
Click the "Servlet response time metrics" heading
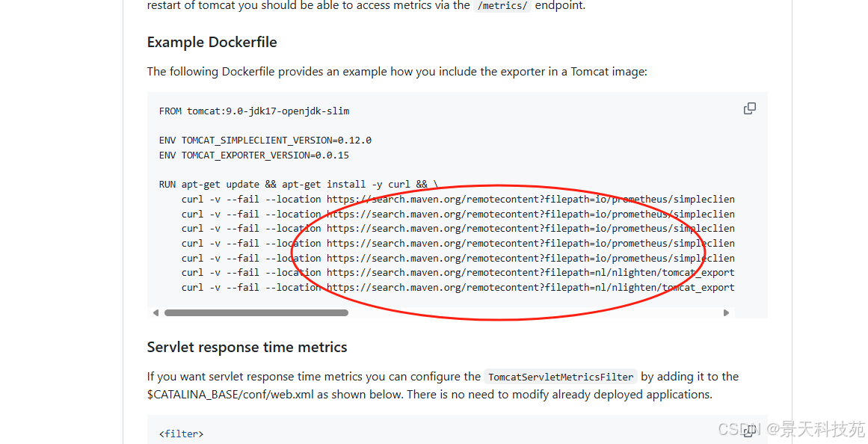coord(247,348)
